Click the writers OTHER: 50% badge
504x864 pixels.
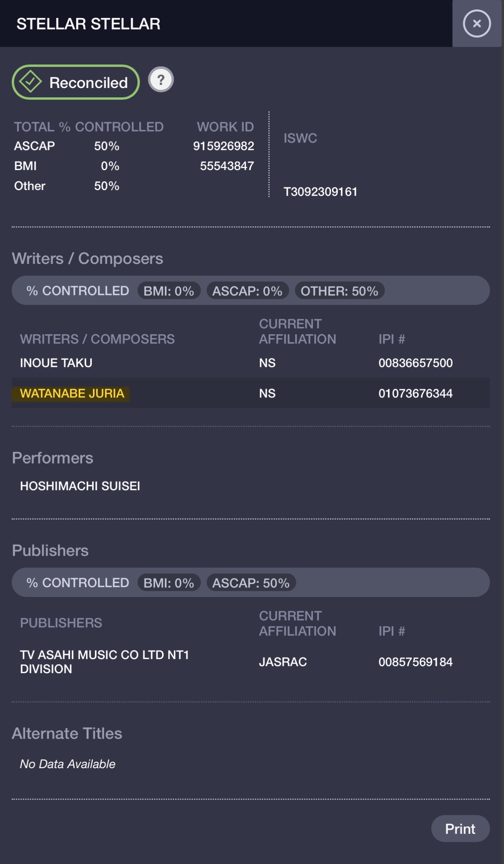[339, 291]
